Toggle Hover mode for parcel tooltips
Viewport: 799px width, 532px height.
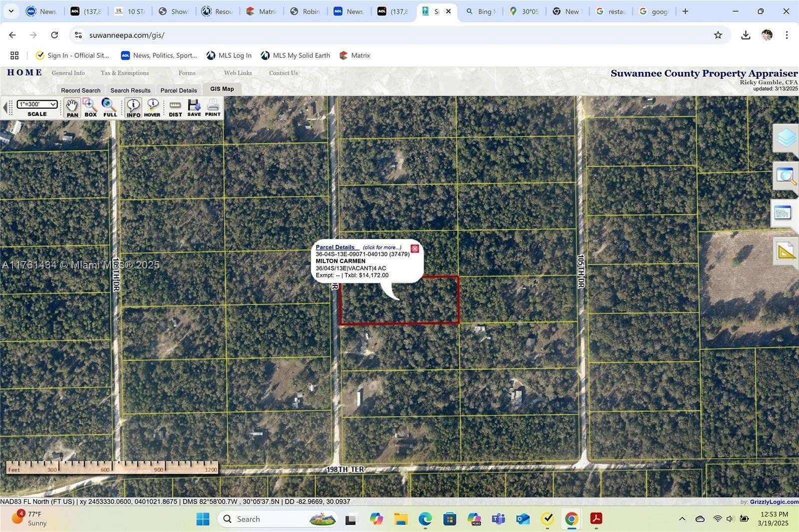click(152, 107)
